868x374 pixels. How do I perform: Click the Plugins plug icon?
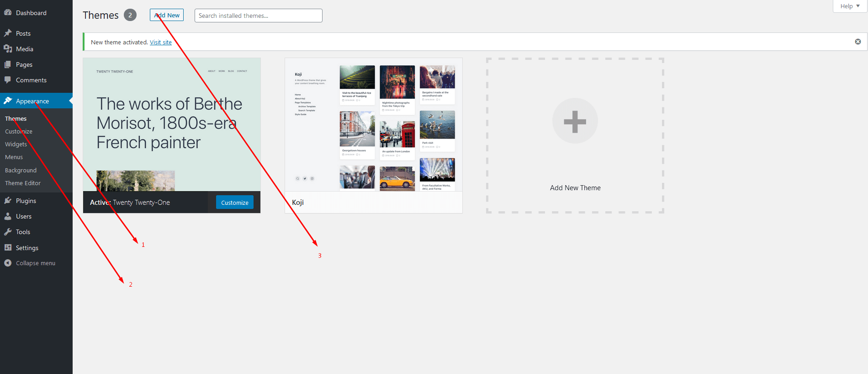click(x=8, y=201)
